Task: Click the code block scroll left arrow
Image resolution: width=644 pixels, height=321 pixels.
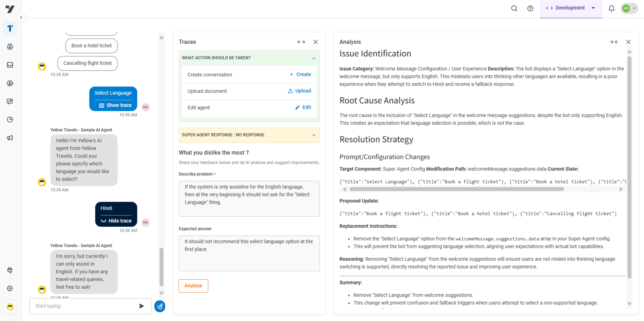Action: point(345,189)
